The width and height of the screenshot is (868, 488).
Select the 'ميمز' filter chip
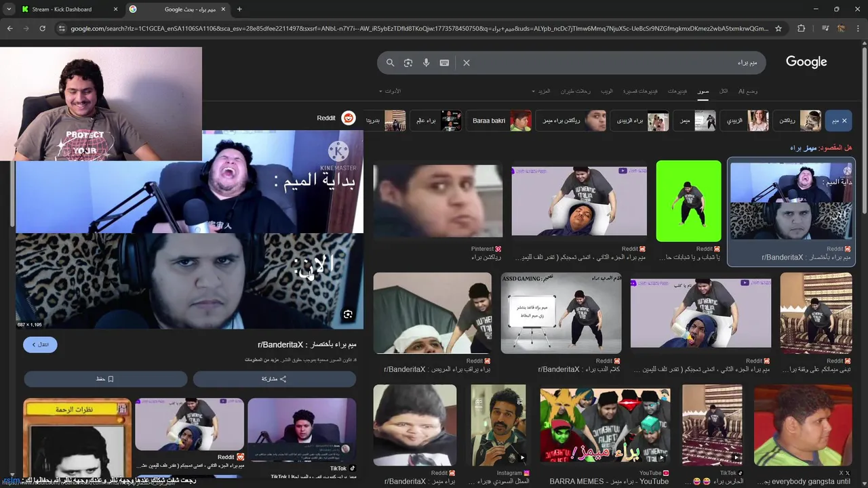click(696, 121)
